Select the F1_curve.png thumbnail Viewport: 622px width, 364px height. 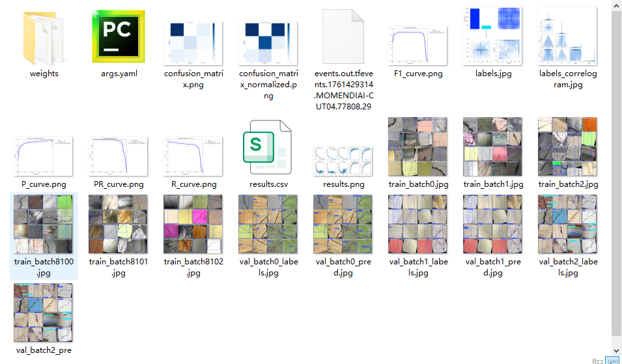click(x=417, y=46)
